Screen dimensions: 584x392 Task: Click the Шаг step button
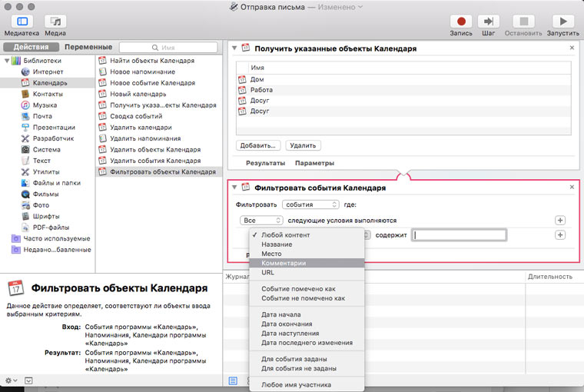(488, 22)
